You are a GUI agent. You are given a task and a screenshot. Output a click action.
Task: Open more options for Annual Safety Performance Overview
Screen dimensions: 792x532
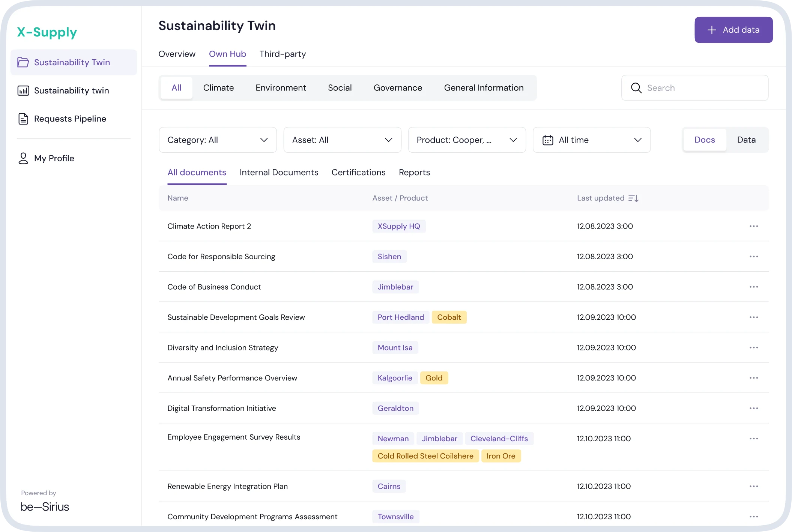tap(754, 378)
